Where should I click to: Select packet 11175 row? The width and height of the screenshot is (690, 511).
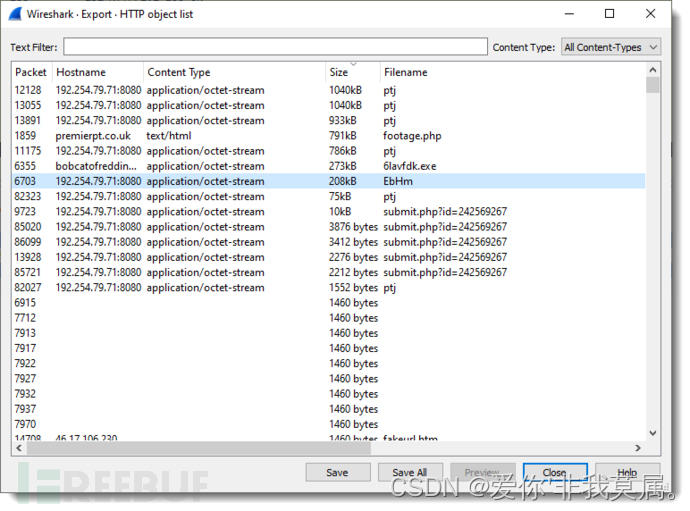tap(328, 151)
